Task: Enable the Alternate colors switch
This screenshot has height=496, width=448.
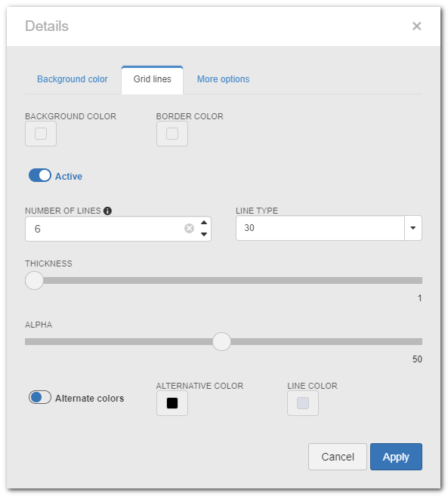Action: click(x=40, y=397)
